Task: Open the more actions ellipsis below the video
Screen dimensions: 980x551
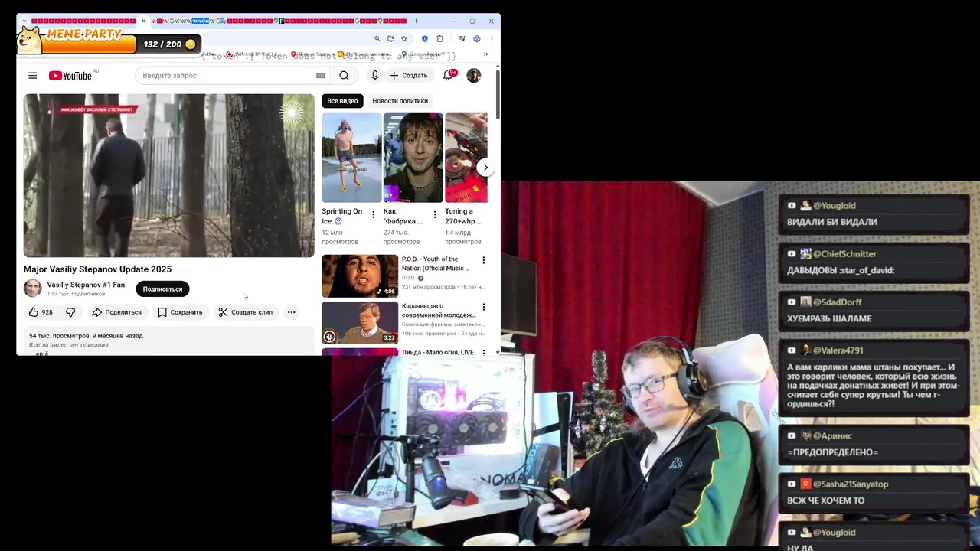Action: pyautogui.click(x=291, y=312)
